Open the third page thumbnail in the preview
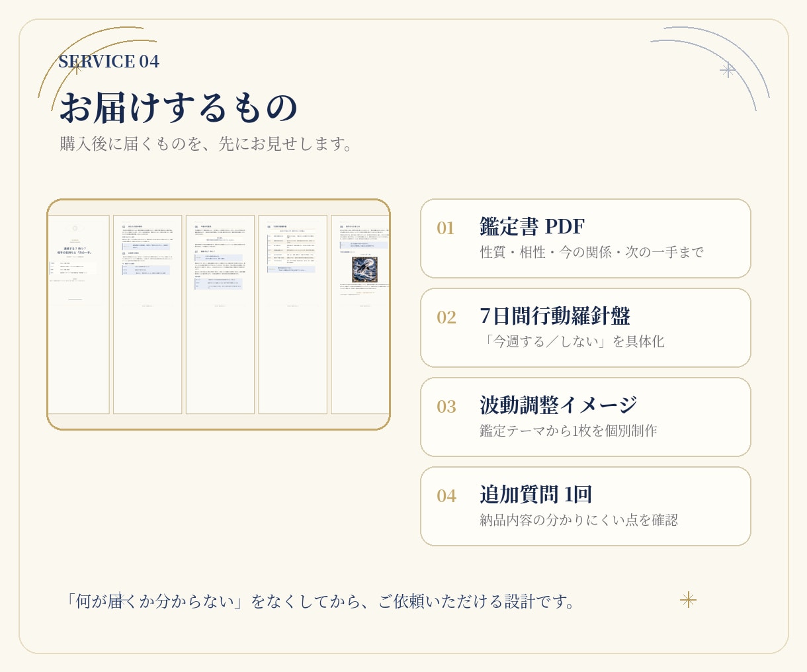Image resolution: width=807 pixels, height=672 pixels. point(220,314)
